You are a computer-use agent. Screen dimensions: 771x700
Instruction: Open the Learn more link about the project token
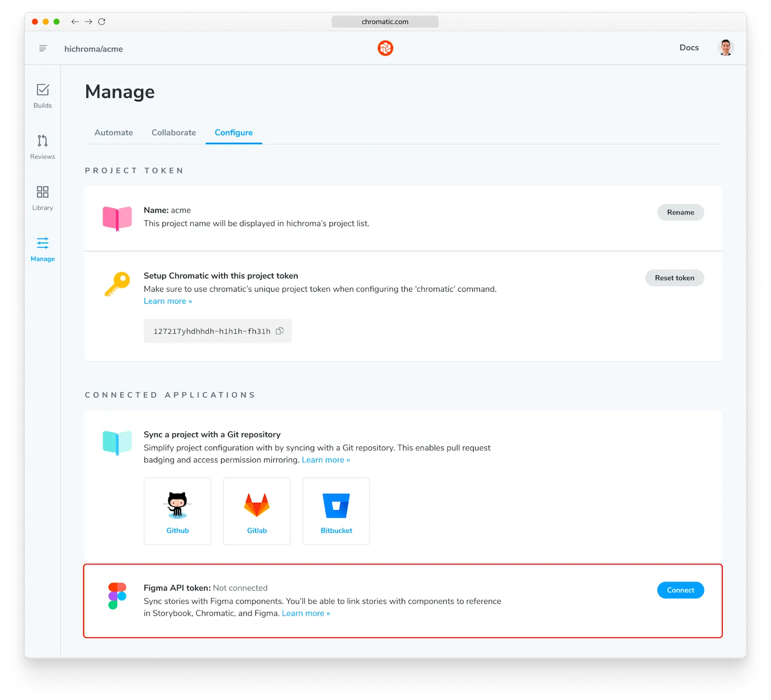pos(168,301)
